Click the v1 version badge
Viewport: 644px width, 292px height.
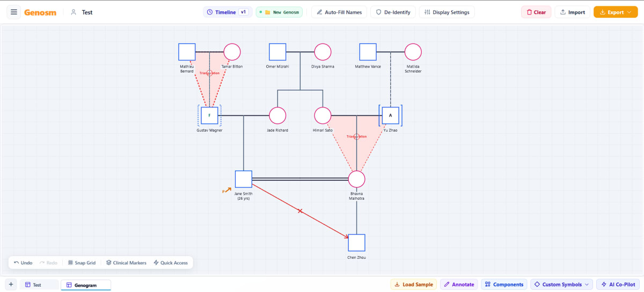pos(244,12)
